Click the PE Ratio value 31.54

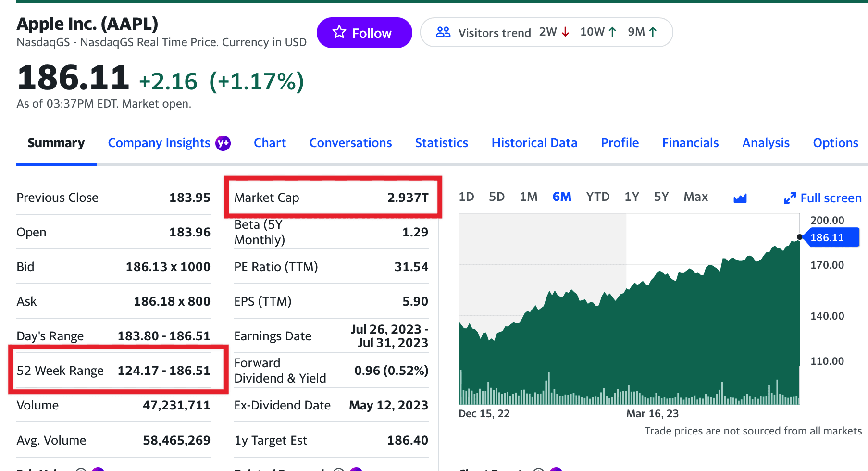[411, 267]
